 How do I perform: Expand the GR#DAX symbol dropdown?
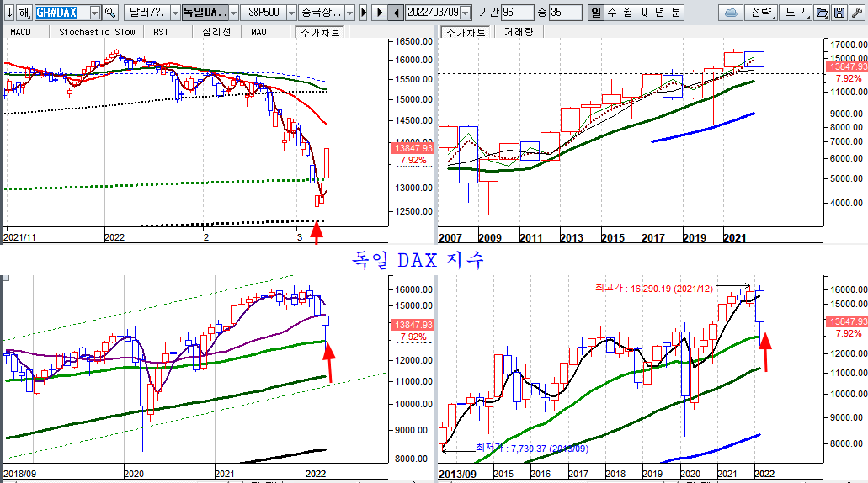click(x=93, y=13)
